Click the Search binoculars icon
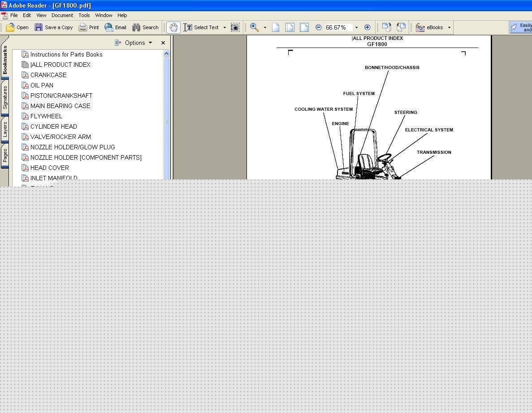The width and height of the screenshot is (532, 413). (x=136, y=27)
